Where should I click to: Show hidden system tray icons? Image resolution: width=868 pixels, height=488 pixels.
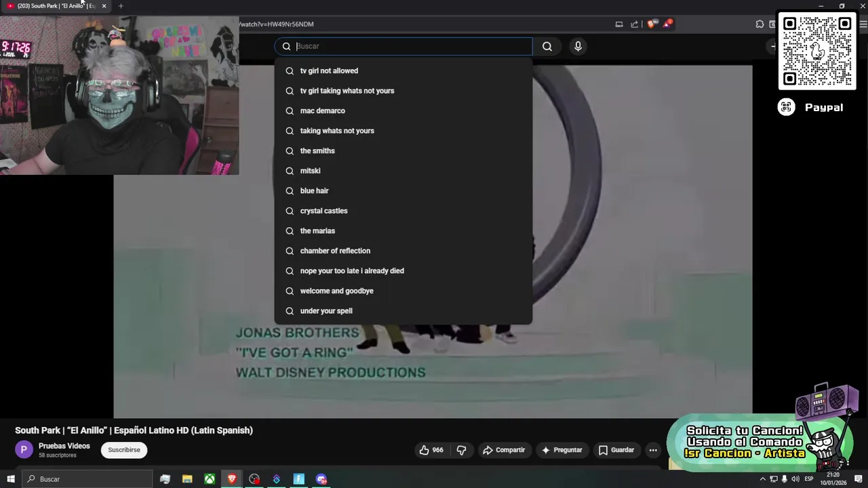pyautogui.click(x=762, y=479)
